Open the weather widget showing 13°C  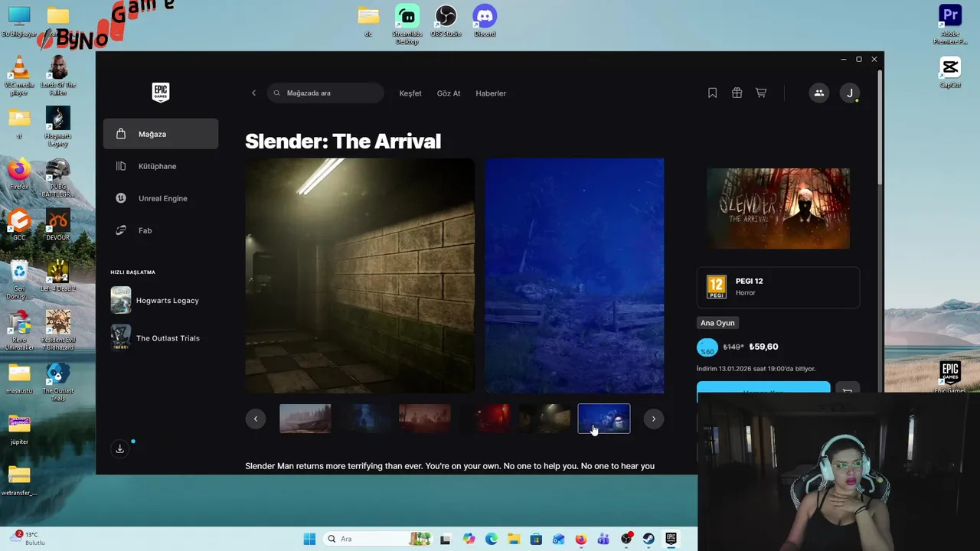coord(28,538)
